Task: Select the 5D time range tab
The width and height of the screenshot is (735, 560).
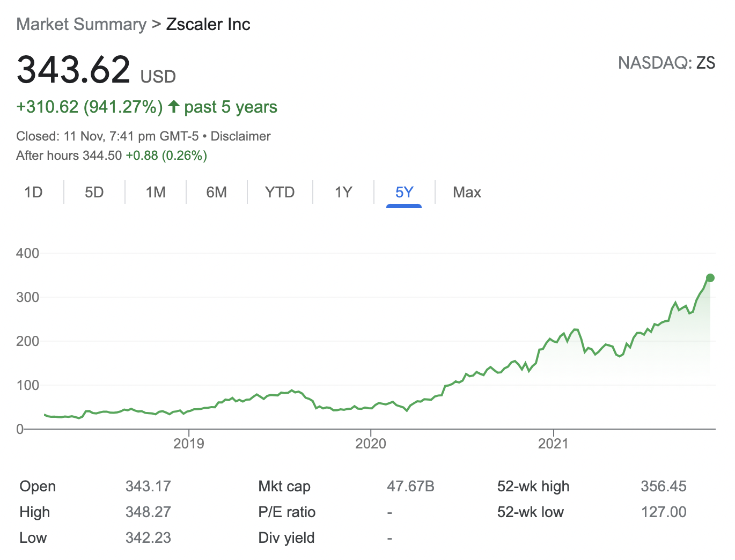Action: [94, 192]
